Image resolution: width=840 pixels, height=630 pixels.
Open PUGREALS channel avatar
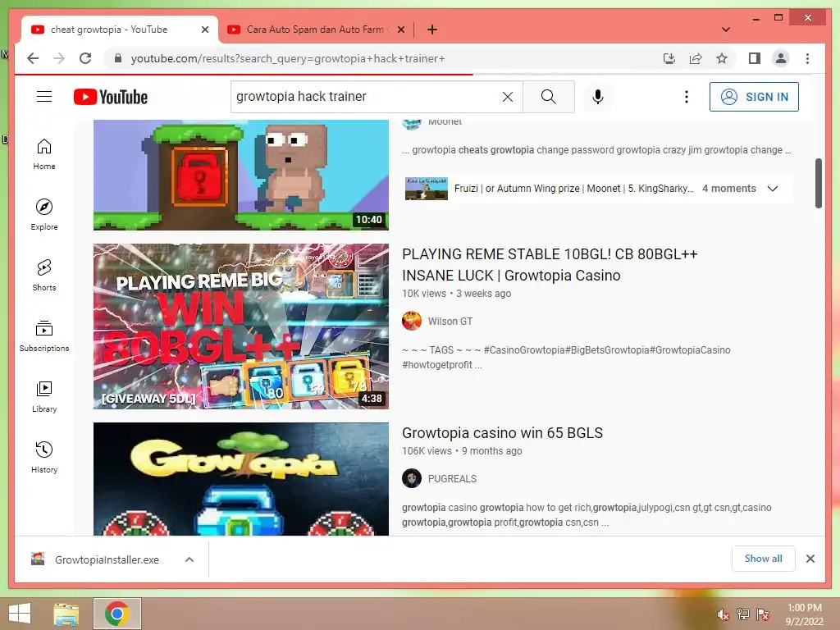point(412,478)
